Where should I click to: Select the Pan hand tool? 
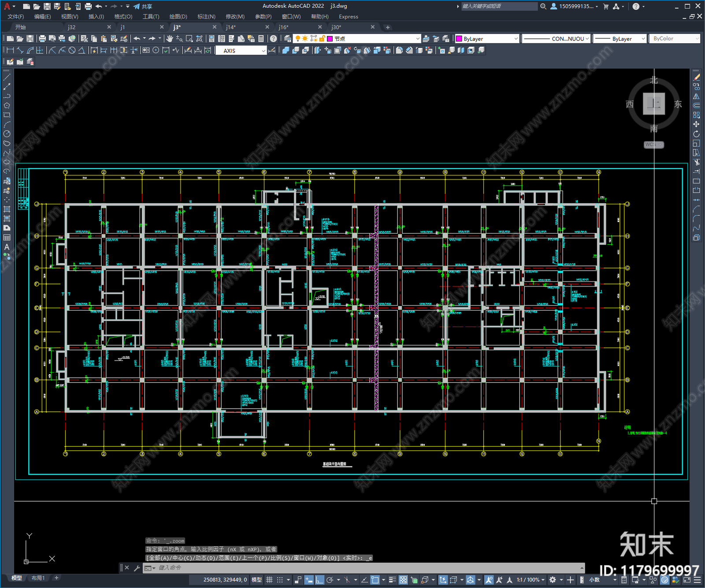click(170, 39)
